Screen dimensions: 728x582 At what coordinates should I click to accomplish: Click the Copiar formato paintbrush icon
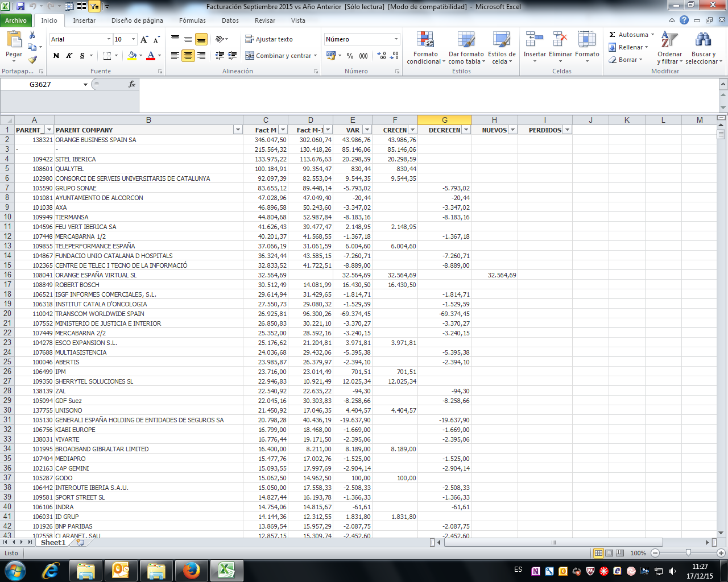click(32, 59)
